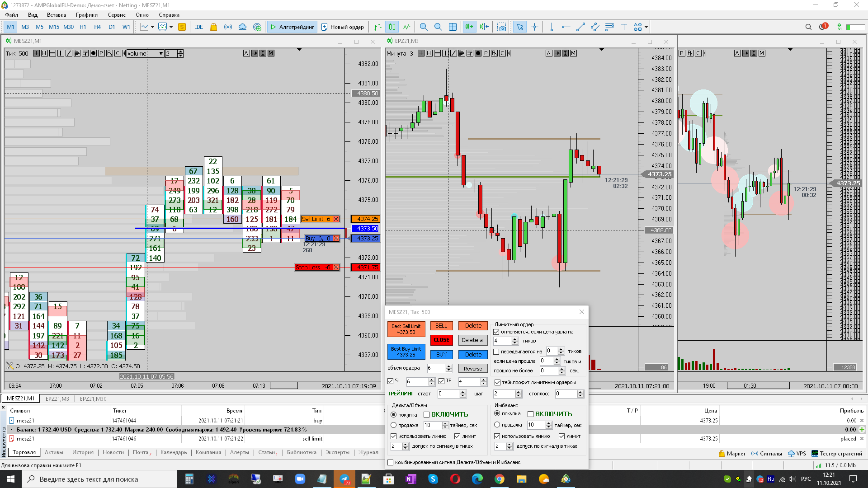This screenshot has height=488, width=868.
Task: Select the crosshair cursor tool
Action: [534, 27]
